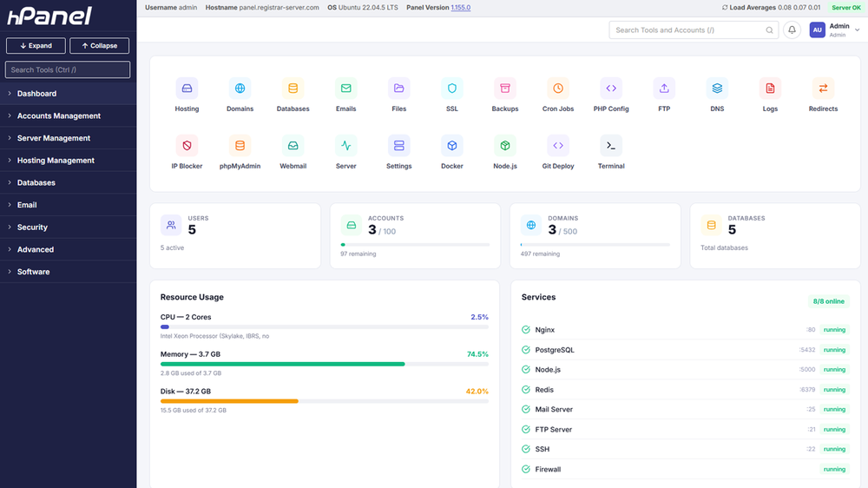Click the Expand button in sidebar
This screenshot has height=488, width=868.
point(36,45)
